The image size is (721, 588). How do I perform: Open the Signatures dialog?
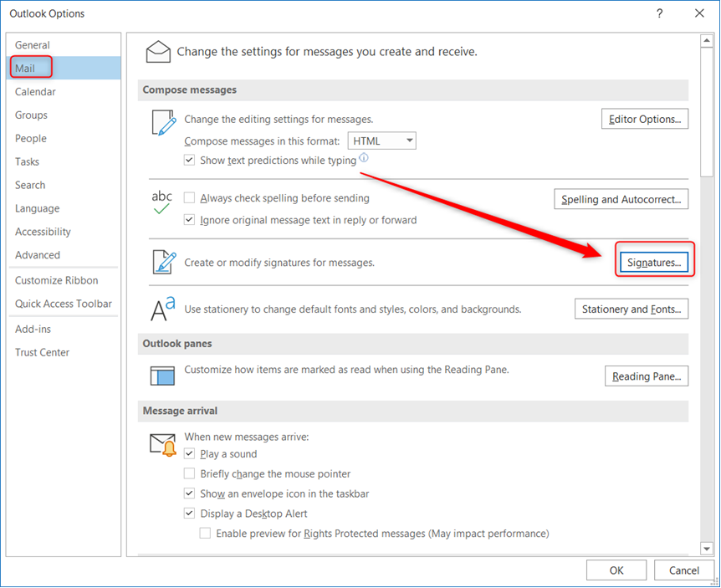654,263
